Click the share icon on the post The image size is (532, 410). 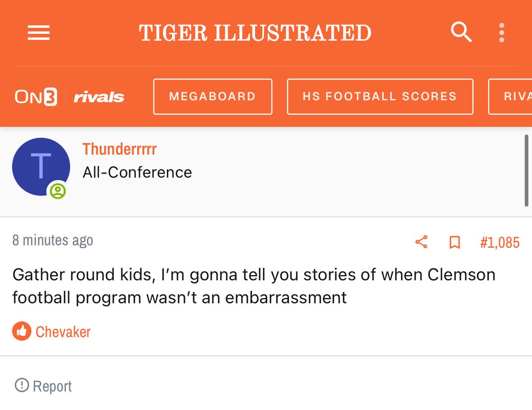point(421,242)
